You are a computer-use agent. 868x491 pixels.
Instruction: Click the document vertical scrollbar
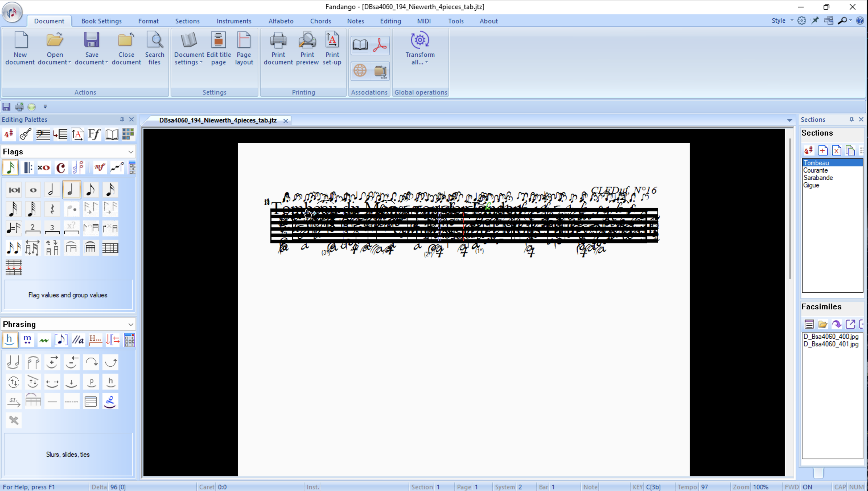click(x=789, y=209)
